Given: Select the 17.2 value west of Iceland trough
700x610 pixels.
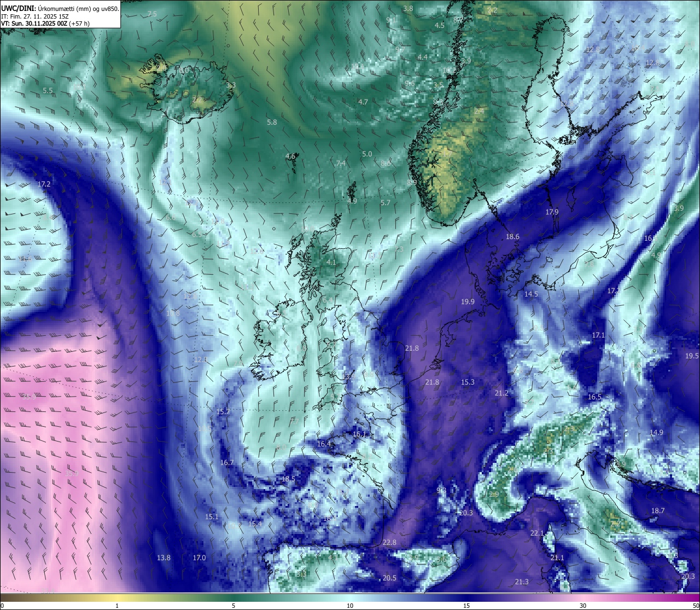Looking at the screenshot, I should [x=44, y=184].
